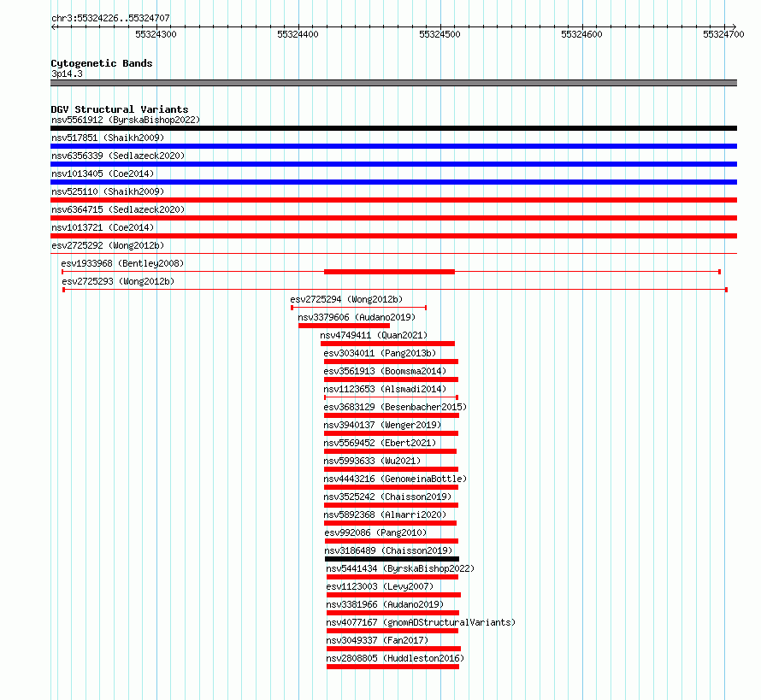Select the red bar of nsv4749411
The width and height of the screenshot is (761, 700).
[x=388, y=344]
